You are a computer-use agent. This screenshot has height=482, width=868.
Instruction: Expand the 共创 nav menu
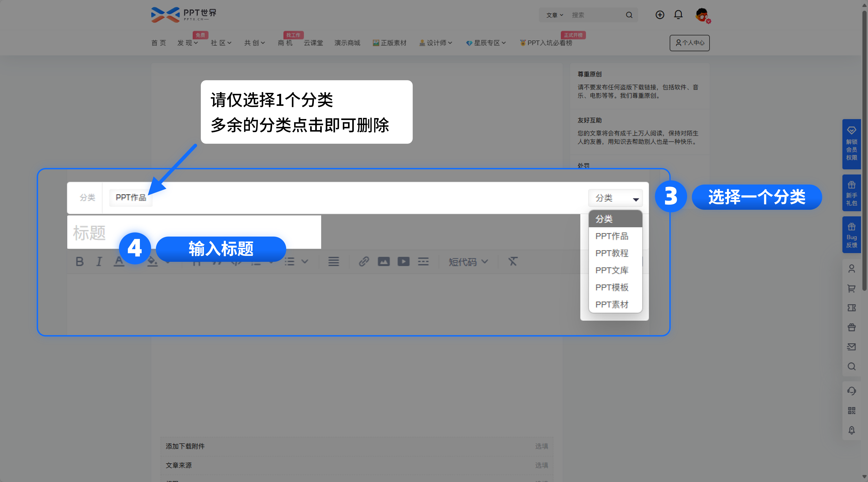point(254,43)
